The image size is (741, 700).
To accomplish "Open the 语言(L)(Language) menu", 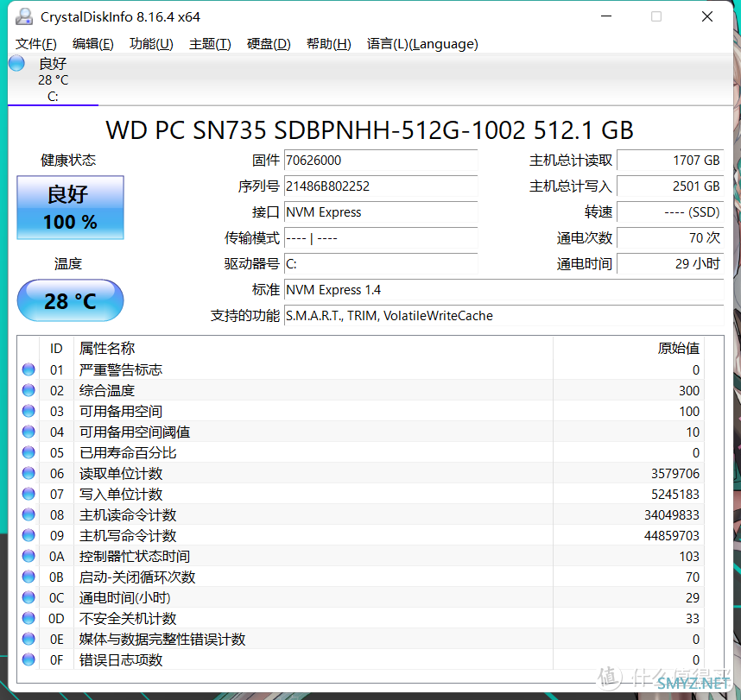I will [x=422, y=44].
